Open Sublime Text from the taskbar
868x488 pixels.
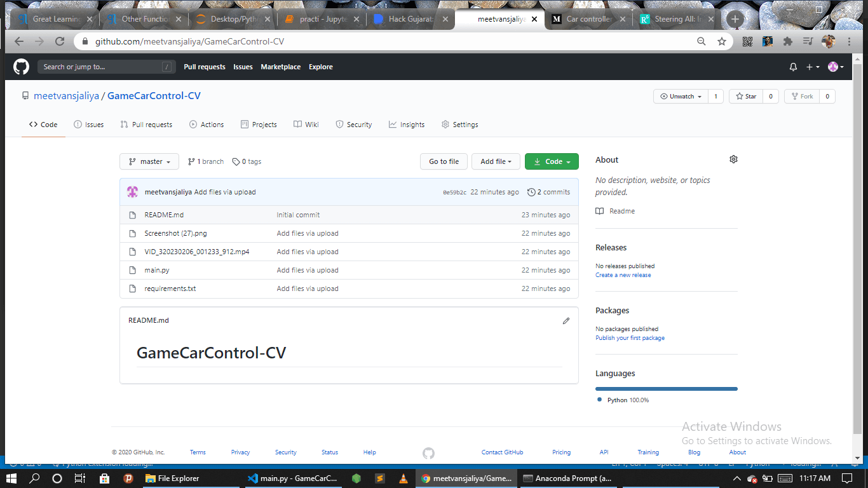379,478
